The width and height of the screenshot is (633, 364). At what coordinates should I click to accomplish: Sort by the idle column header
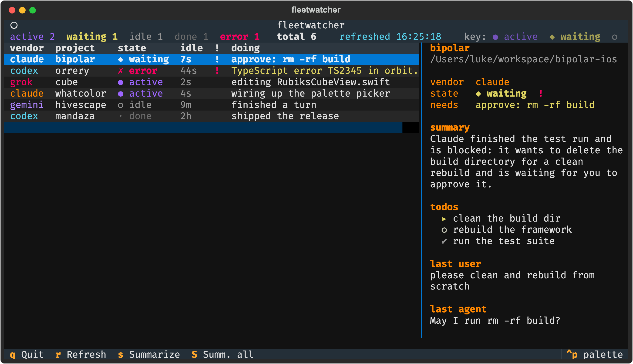(192, 48)
